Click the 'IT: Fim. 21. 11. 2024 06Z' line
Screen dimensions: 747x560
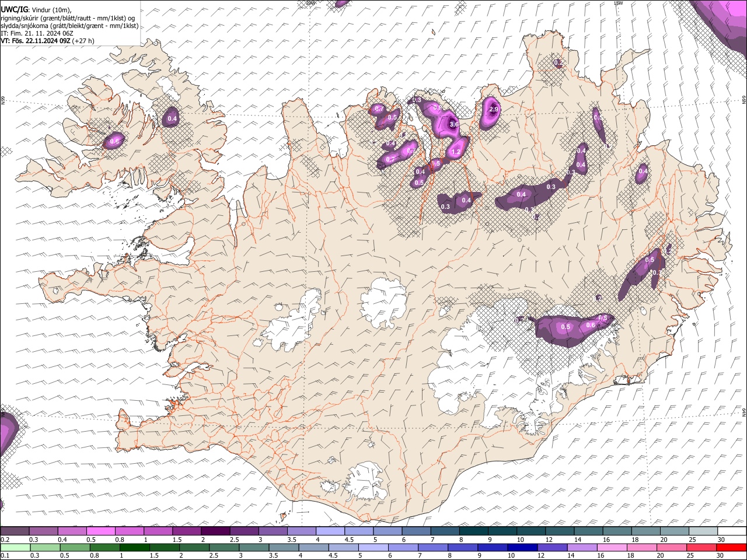point(37,33)
